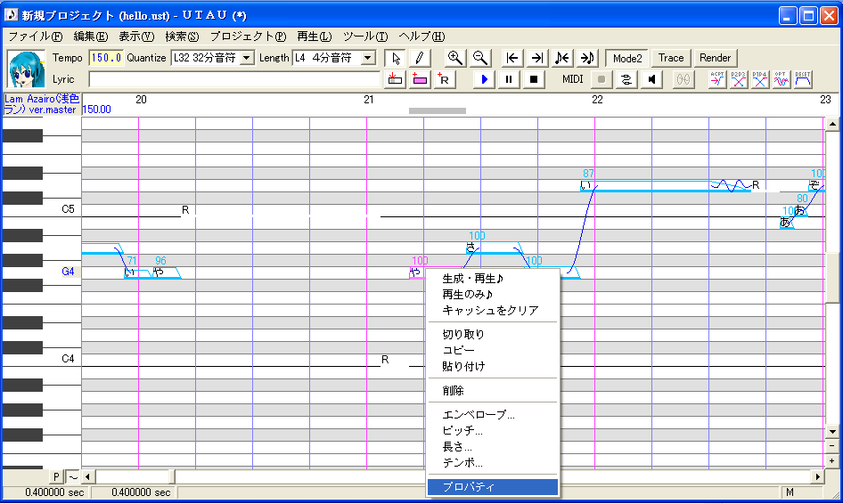Click the voicebank name Lam Azairo label
843x504 pixels.
click(41, 104)
